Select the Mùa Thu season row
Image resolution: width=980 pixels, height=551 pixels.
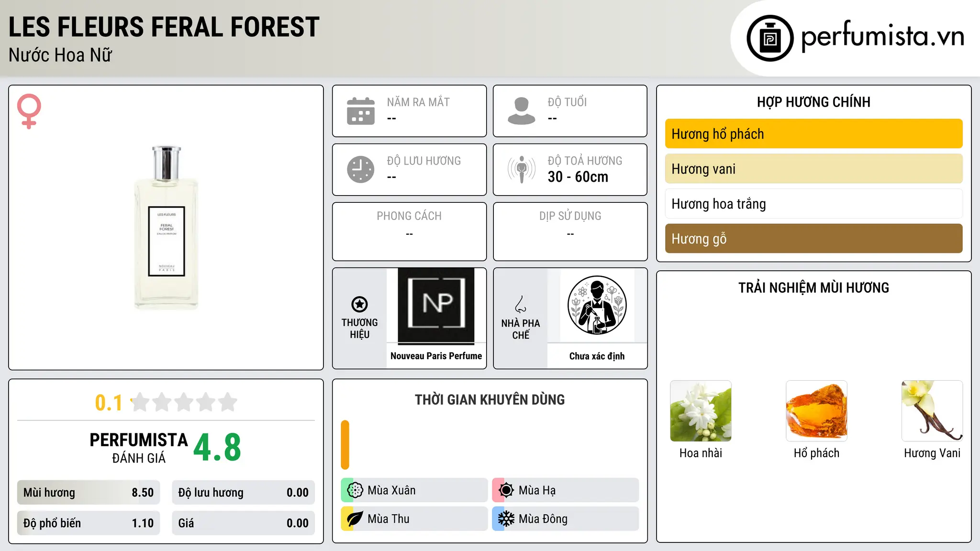[x=414, y=519]
